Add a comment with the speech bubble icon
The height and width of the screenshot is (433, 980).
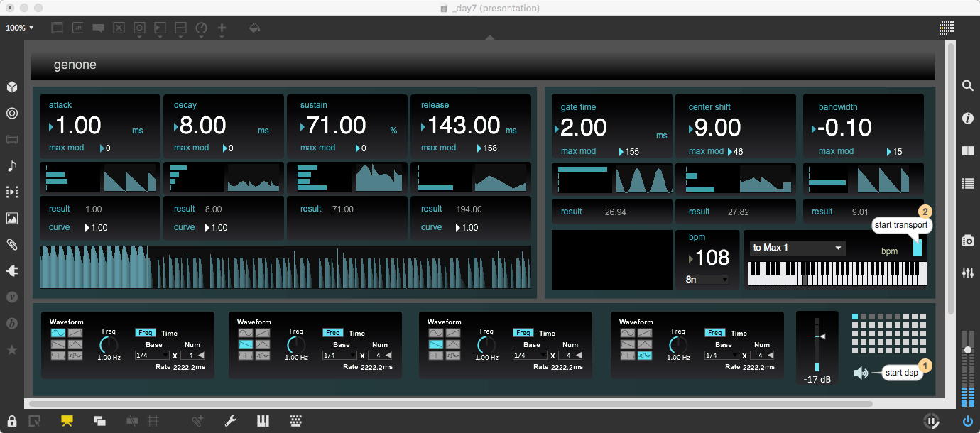98,28
